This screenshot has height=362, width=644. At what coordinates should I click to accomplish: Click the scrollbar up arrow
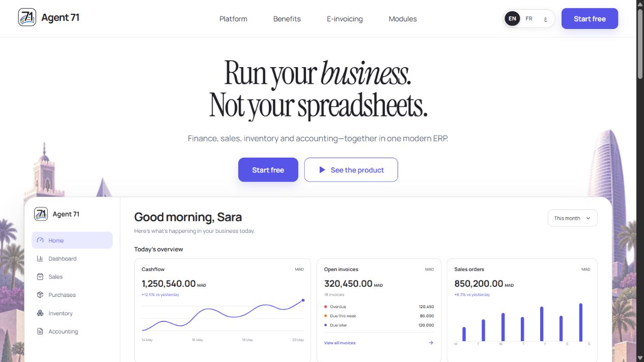coord(640,4)
